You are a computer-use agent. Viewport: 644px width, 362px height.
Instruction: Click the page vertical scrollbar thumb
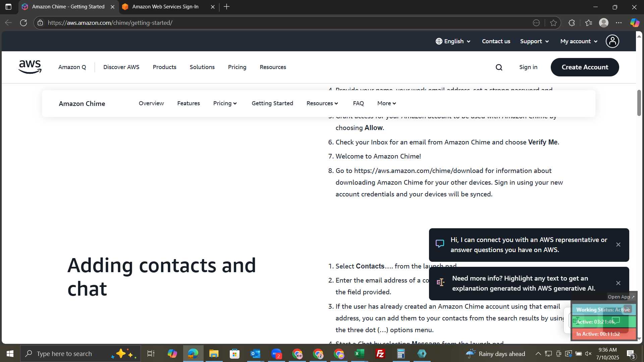tap(639, 103)
